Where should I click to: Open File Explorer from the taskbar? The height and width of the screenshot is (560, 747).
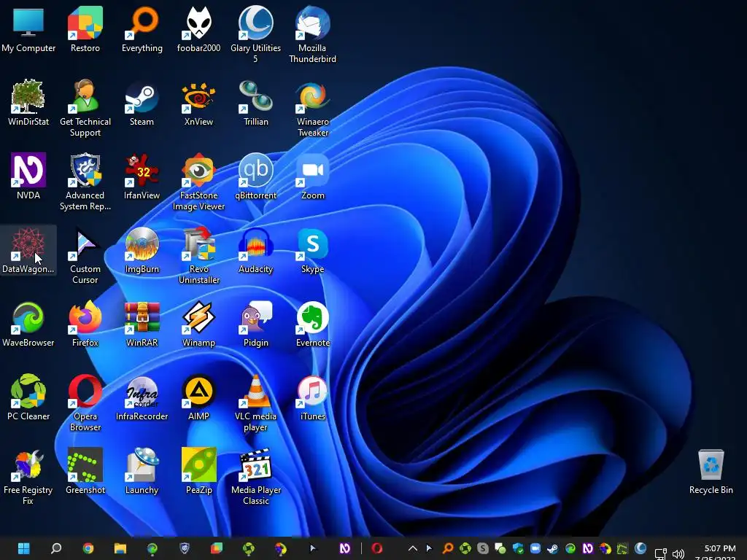click(x=120, y=548)
